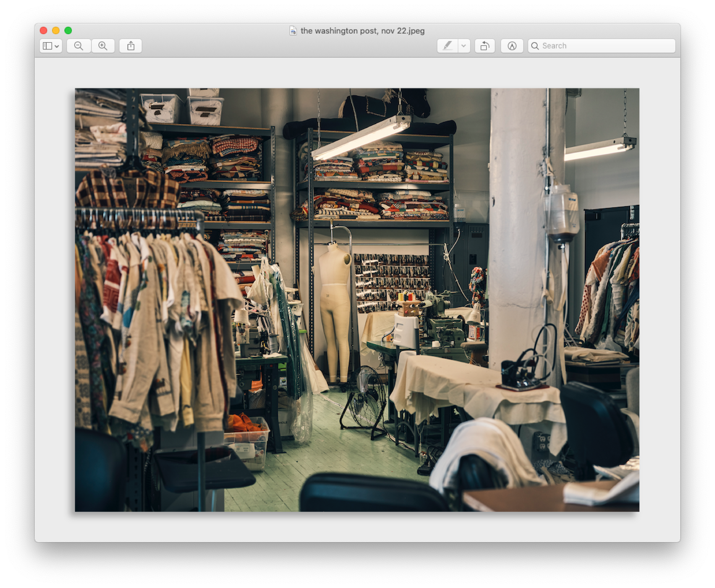Zoom in on the image
This screenshot has height=588, width=715.
pos(103,46)
